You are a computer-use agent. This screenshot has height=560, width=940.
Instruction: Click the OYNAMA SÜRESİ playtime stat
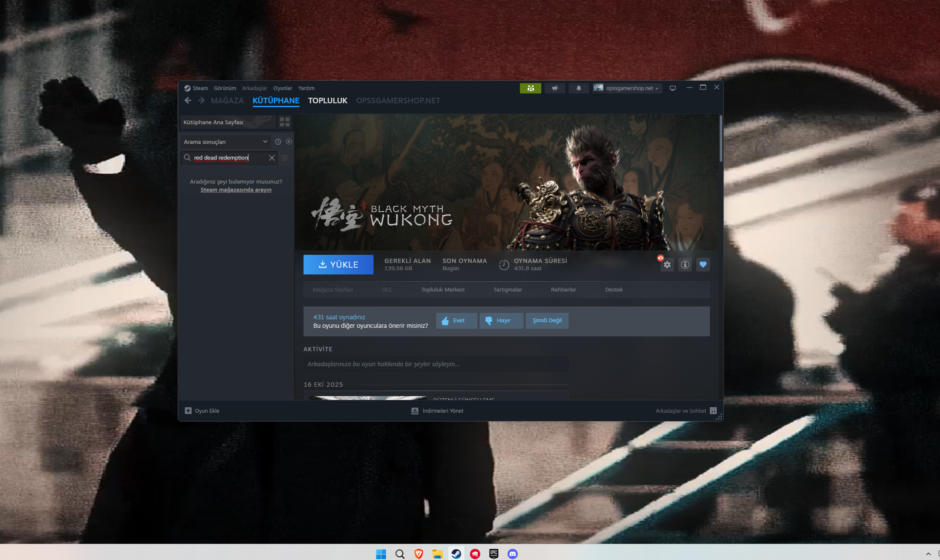coord(533,265)
